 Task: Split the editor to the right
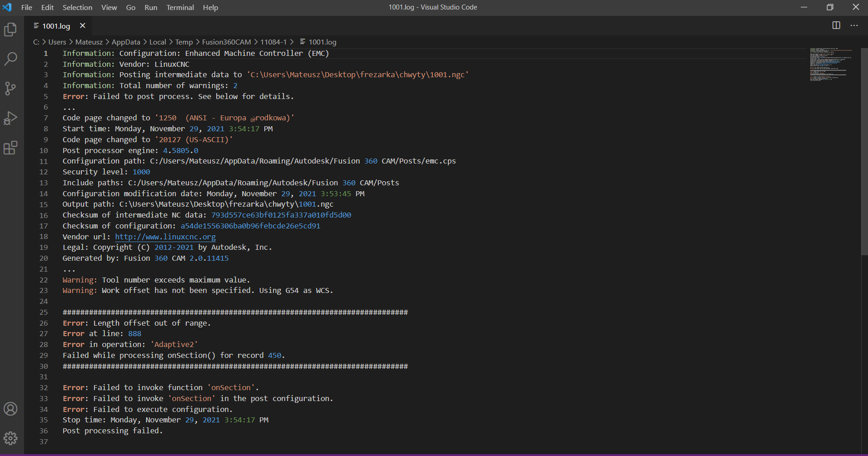[836, 25]
